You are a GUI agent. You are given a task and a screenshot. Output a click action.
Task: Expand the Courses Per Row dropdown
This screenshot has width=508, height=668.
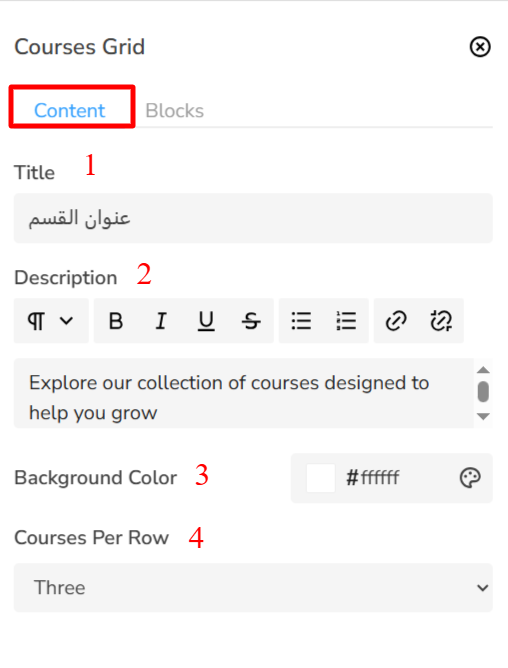253,587
